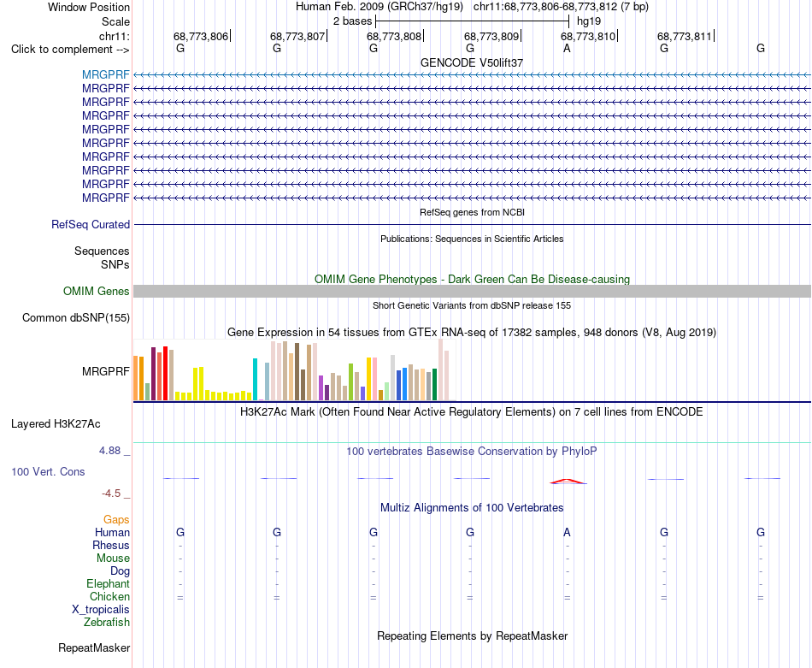Click the cyan bar in GTEx expression chart
Screen dimensions: 812x668
[255, 380]
